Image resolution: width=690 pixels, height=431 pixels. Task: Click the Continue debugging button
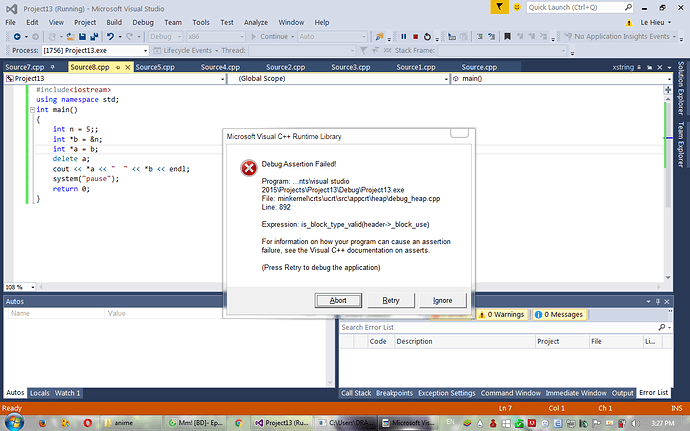click(x=270, y=37)
